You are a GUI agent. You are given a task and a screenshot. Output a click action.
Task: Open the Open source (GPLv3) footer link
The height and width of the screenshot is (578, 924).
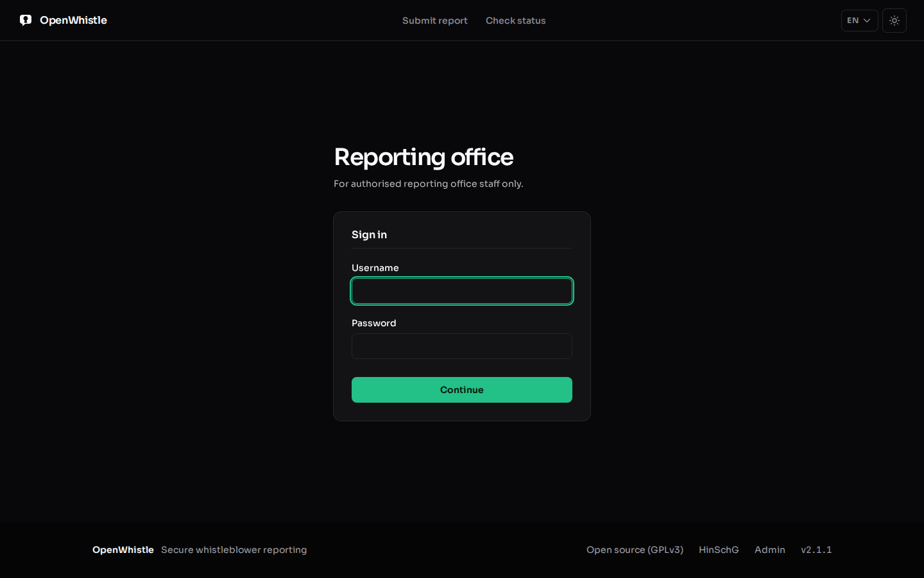(x=635, y=550)
